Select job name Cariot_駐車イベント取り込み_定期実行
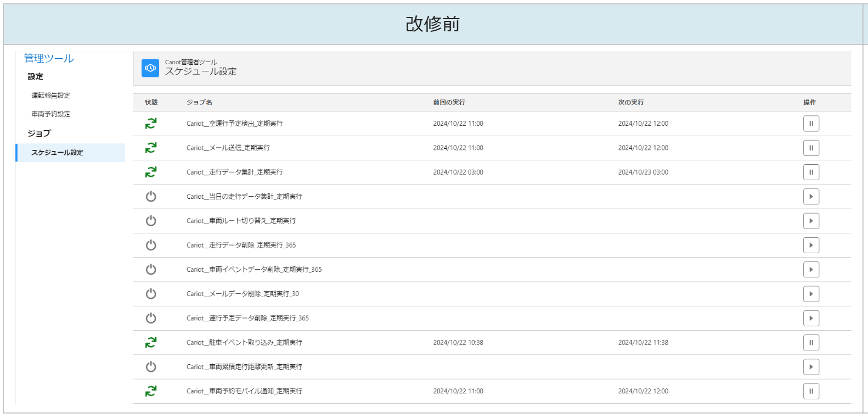This screenshot has width=868, height=418. 244,343
